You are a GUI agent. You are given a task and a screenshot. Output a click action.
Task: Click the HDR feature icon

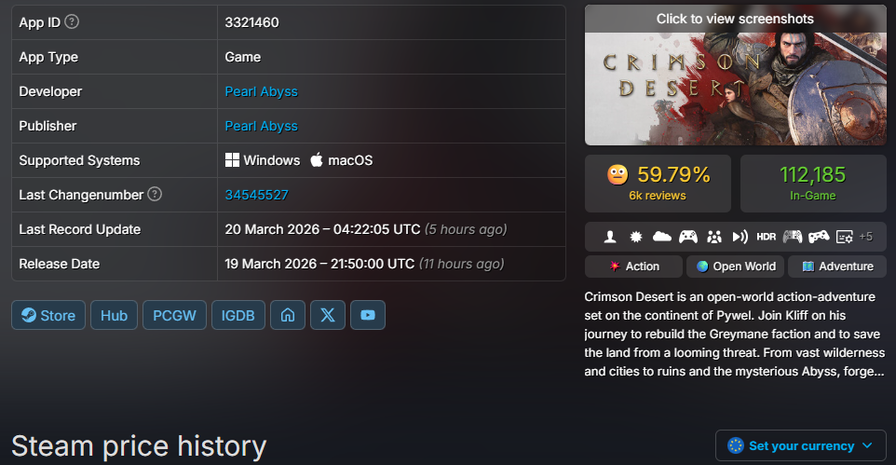766,236
